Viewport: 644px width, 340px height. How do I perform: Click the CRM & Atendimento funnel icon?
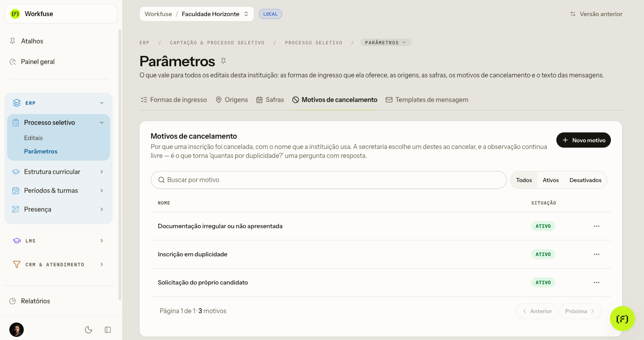pos(17,264)
